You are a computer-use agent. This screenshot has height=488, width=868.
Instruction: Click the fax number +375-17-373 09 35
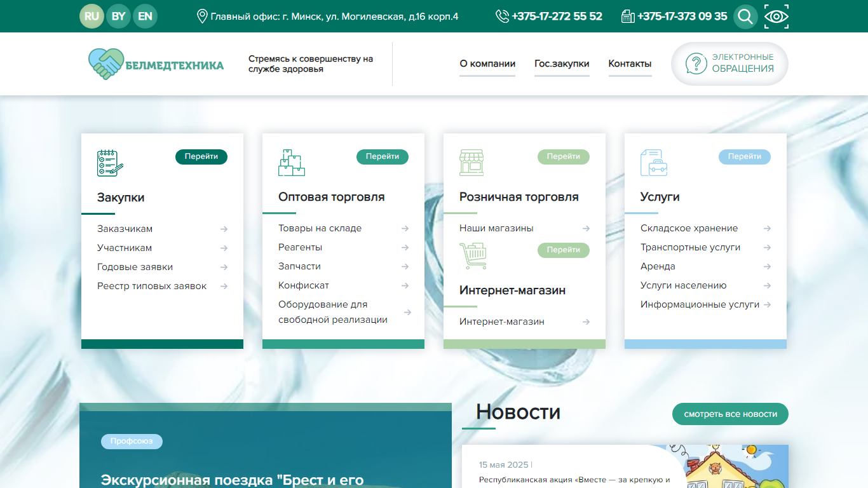(682, 17)
